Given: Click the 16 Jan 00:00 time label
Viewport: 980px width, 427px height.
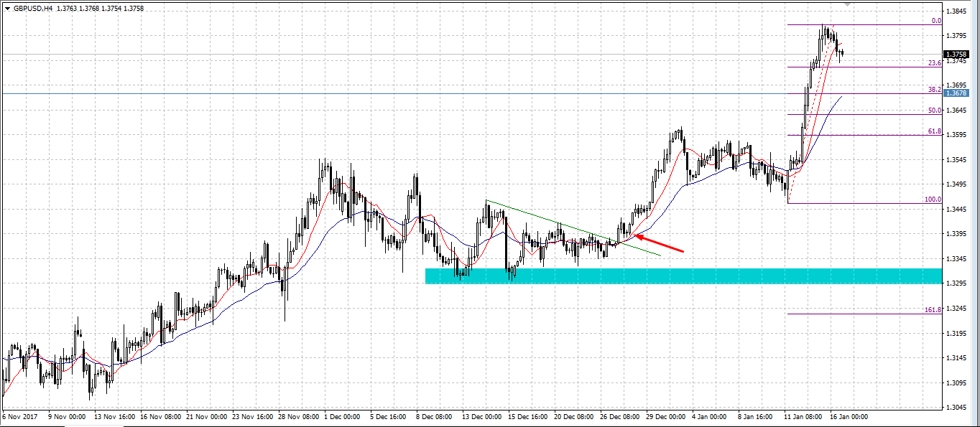Looking at the screenshot, I should 850,416.
